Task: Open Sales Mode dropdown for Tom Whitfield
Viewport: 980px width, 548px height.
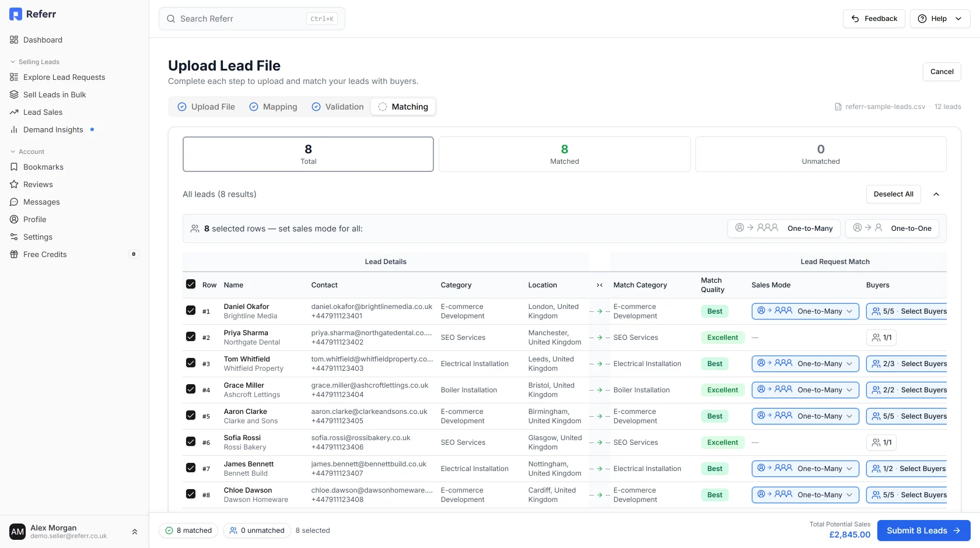Action: click(x=805, y=364)
